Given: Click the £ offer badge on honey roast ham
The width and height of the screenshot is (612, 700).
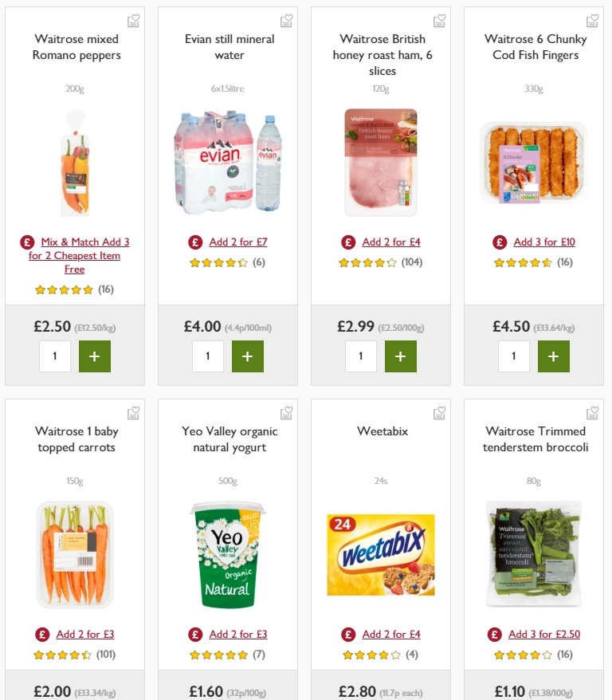Looking at the screenshot, I should pos(348,242).
